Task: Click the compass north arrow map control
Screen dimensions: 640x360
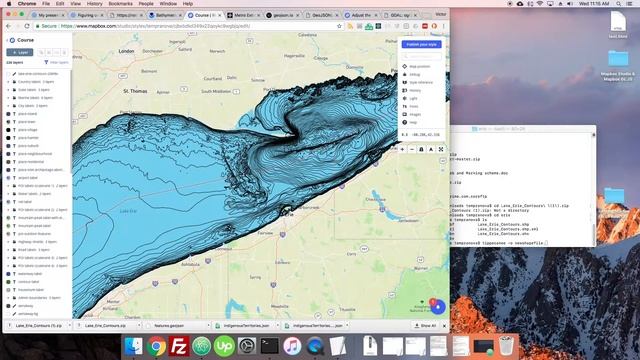Action: pos(431,149)
